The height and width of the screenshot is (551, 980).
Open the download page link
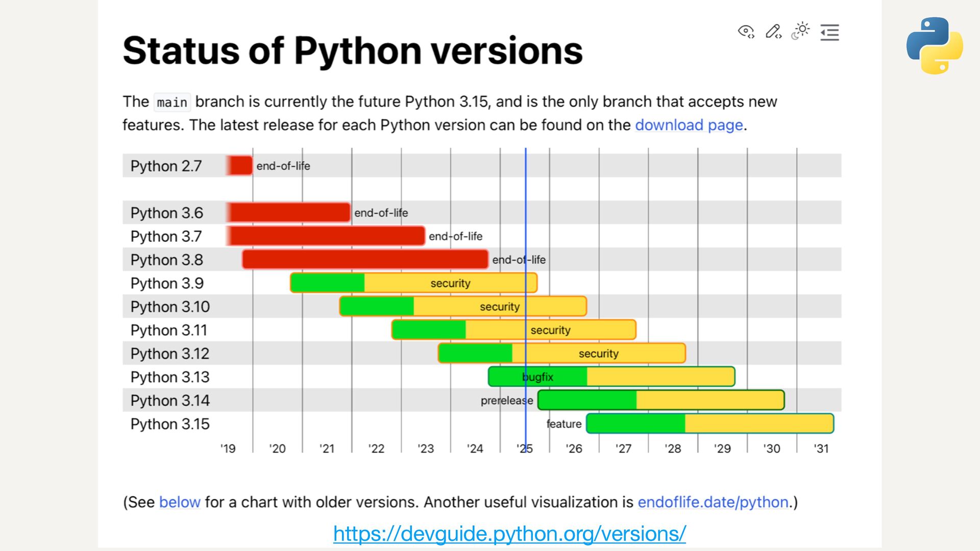(689, 125)
